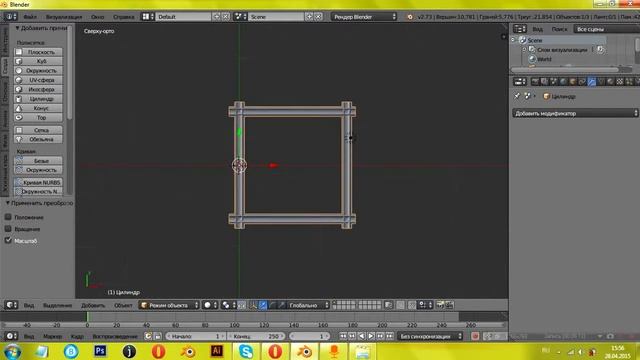
Task: Set the Конец end frame field
Action: coord(256,336)
